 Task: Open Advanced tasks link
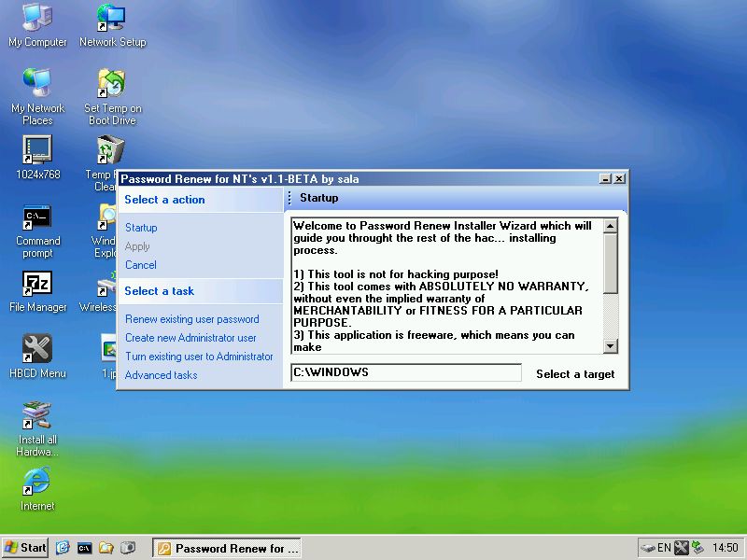161,375
